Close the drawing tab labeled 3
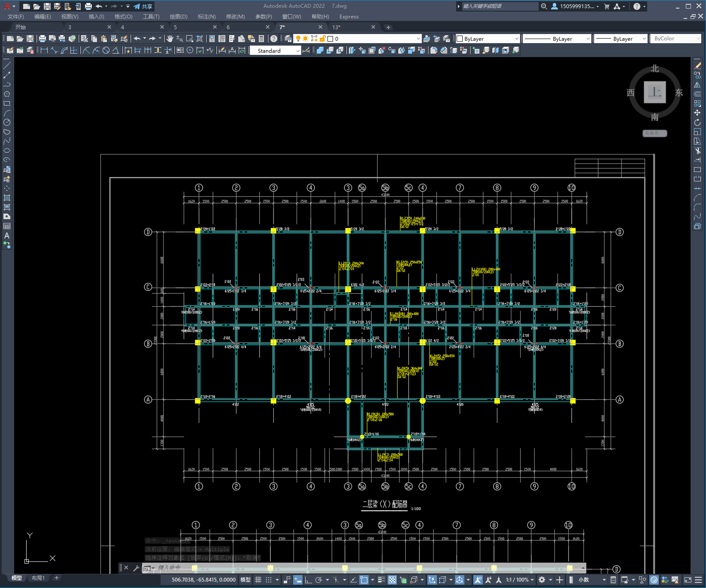This screenshot has width=706, height=588. coord(109,27)
